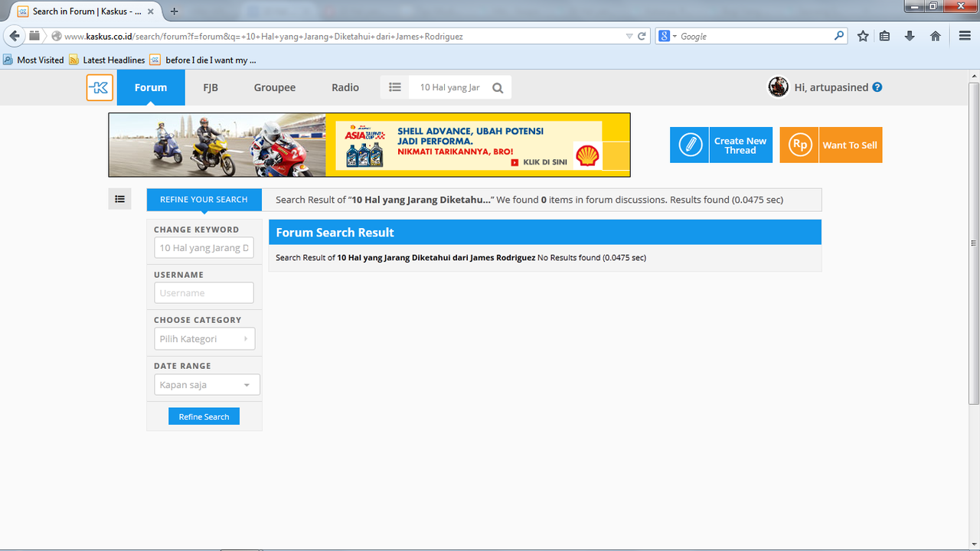
Task: Focus the Change Keyword input field
Action: tap(204, 248)
